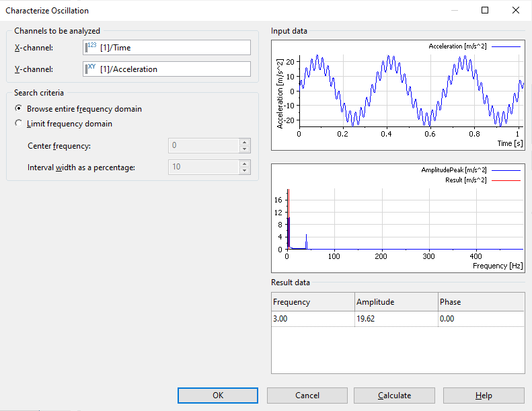Select Browse entire frequency domain option
The width and height of the screenshot is (532, 411).
tap(19, 109)
